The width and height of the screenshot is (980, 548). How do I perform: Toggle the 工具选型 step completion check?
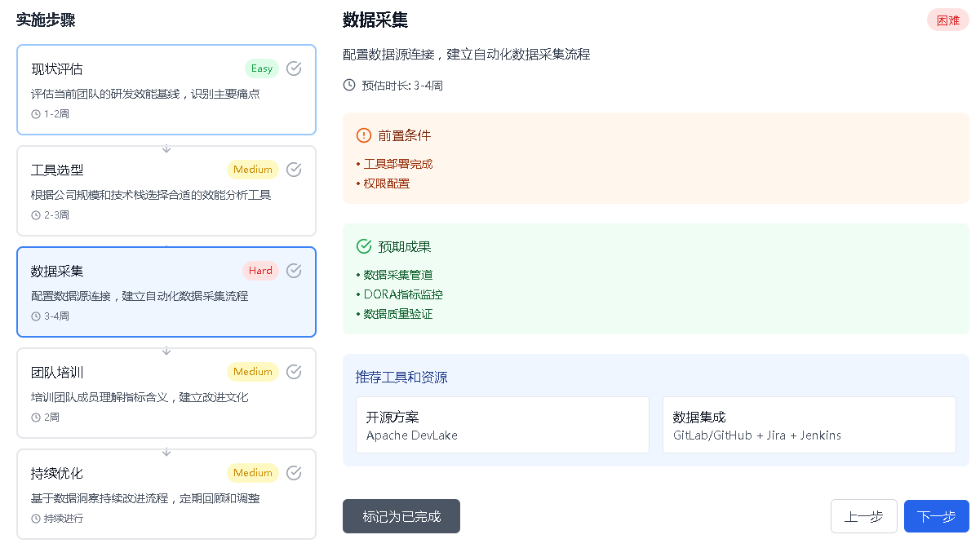coord(294,170)
